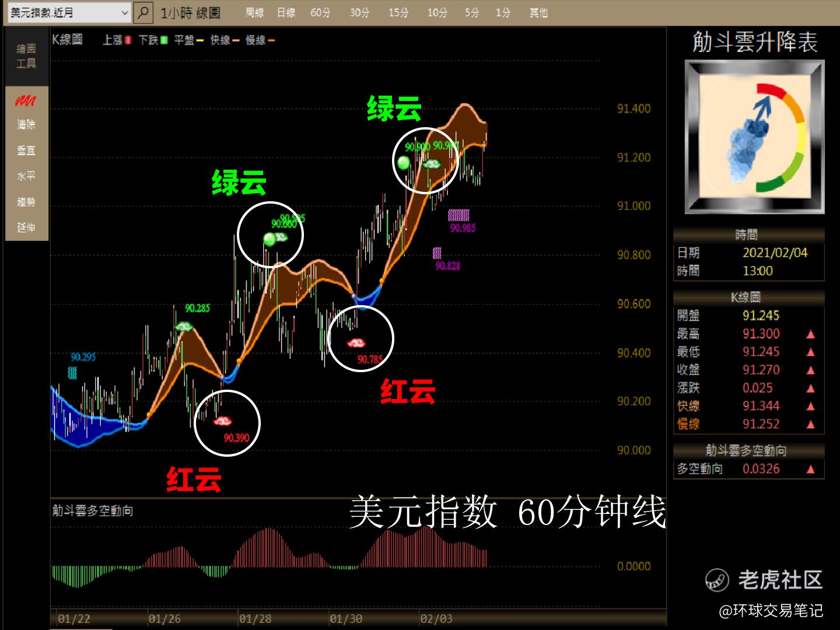This screenshot has height=630, width=840.
Task: Select the 10分 timeframe
Action: pos(437,12)
